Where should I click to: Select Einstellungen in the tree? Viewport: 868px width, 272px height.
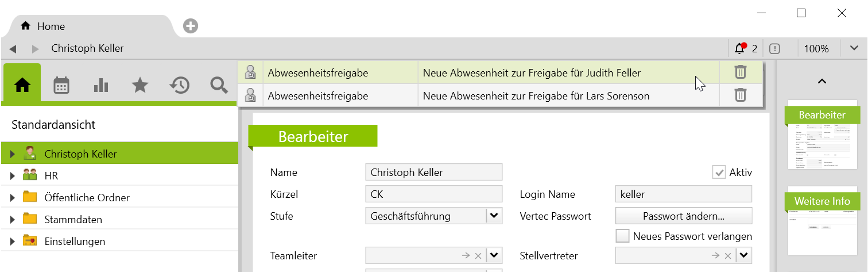75,242
